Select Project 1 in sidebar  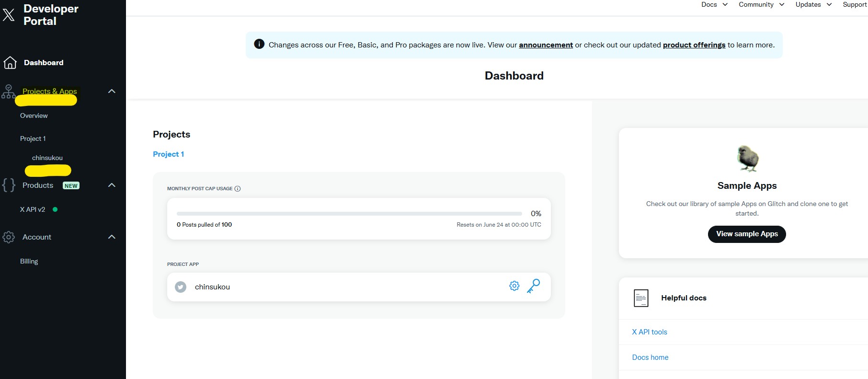click(x=33, y=138)
